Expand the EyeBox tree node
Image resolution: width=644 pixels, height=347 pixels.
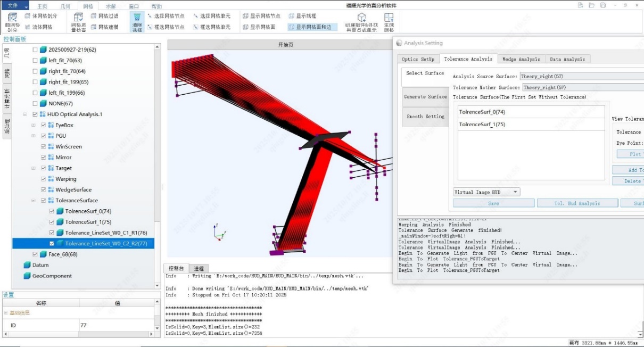click(34, 125)
